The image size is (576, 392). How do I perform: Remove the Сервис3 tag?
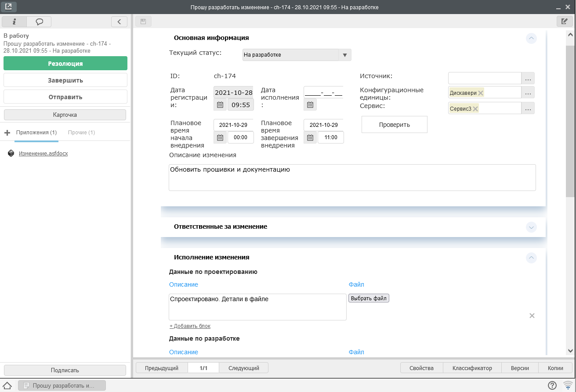click(475, 109)
